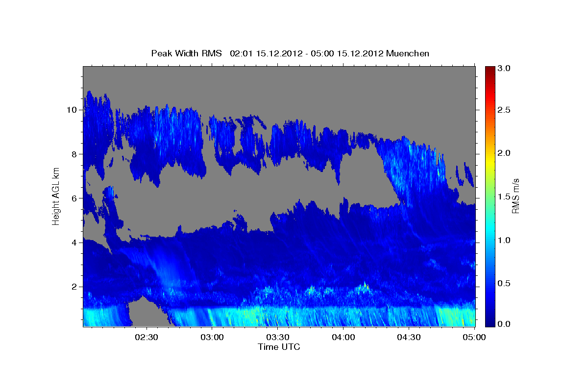The height and width of the screenshot is (392, 588).
Task: Click the colorbar value 2.5
Action: pyautogui.click(x=505, y=110)
